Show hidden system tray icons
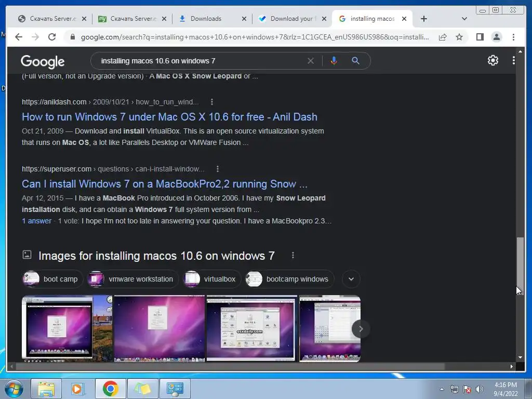 [x=442, y=389]
